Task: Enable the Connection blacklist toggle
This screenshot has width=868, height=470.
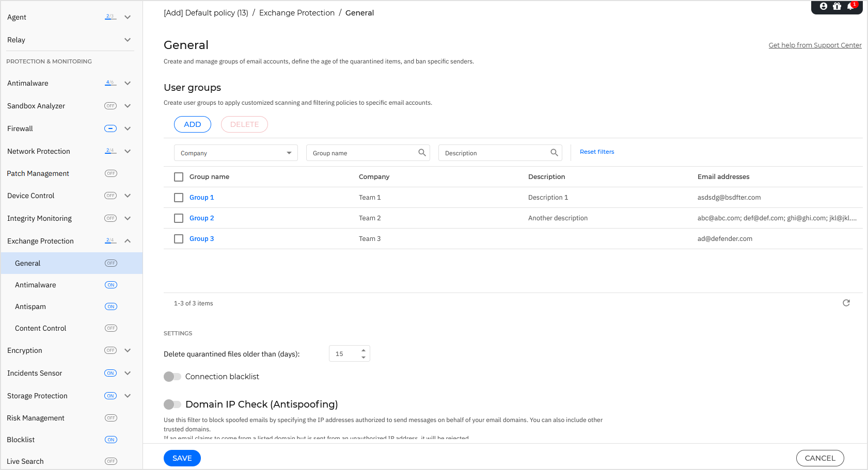Action: [172, 377]
